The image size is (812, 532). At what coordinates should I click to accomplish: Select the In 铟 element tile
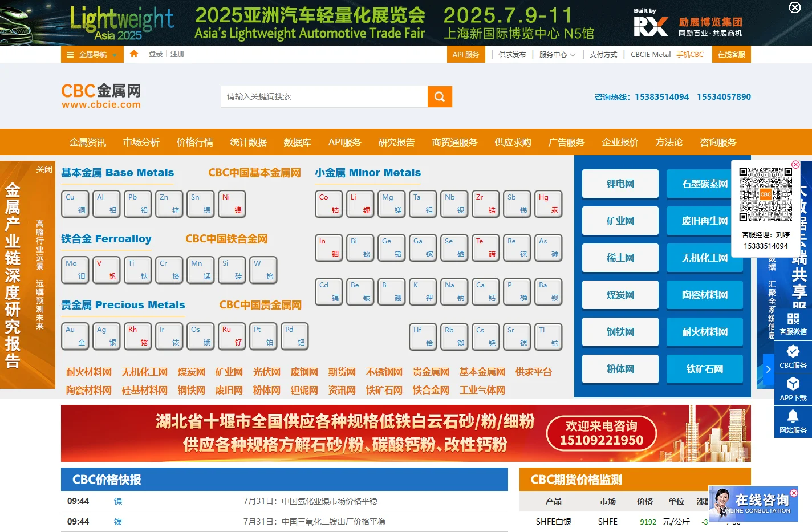point(329,247)
